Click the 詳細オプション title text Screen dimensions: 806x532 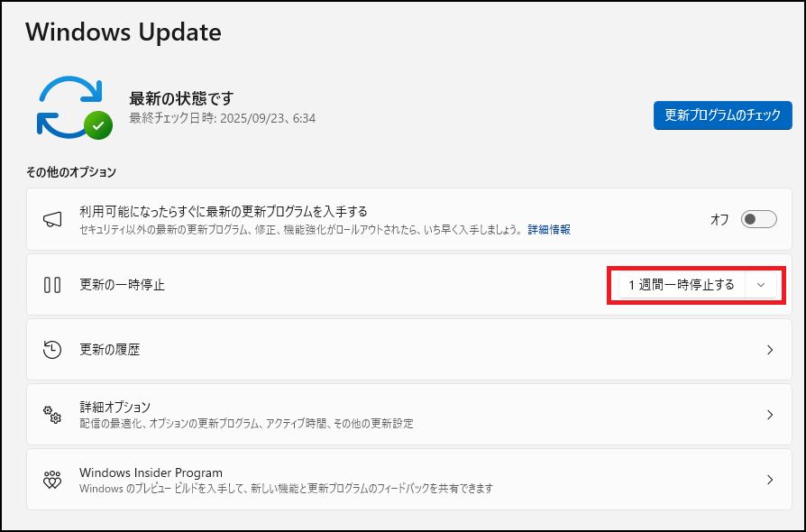coord(115,407)
